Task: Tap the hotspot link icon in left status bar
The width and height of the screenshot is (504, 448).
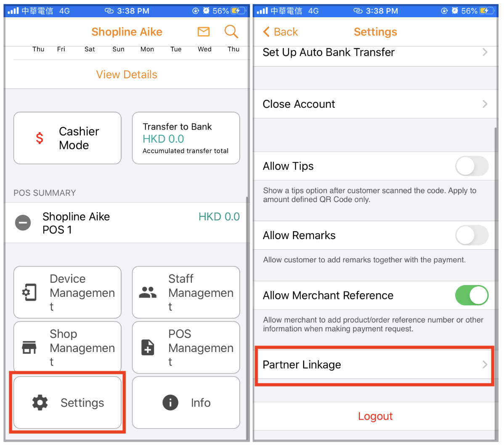Action: click(109, 11)
